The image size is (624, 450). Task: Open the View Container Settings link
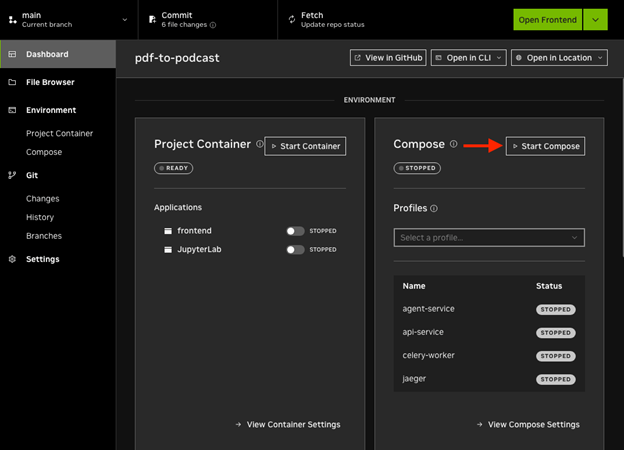pos(288,425)
